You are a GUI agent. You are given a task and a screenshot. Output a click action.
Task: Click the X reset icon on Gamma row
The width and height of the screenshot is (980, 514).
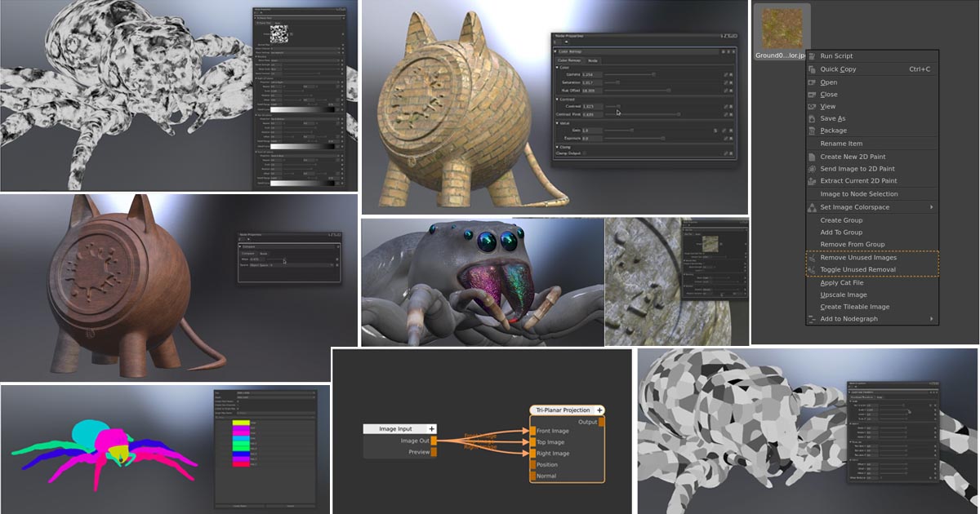point(731,74)
